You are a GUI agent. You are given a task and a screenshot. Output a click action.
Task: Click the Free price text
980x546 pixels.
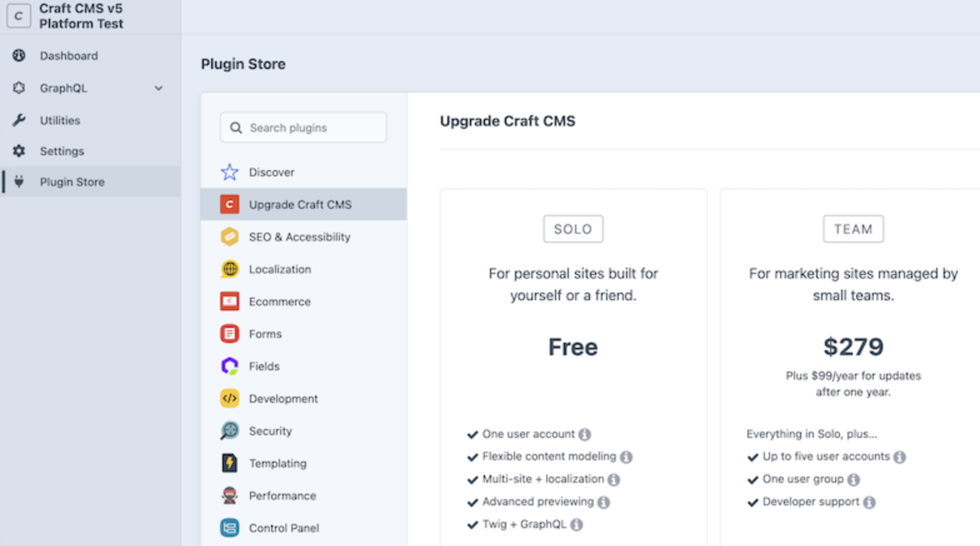pyautogui.click(x=573, y=347)
